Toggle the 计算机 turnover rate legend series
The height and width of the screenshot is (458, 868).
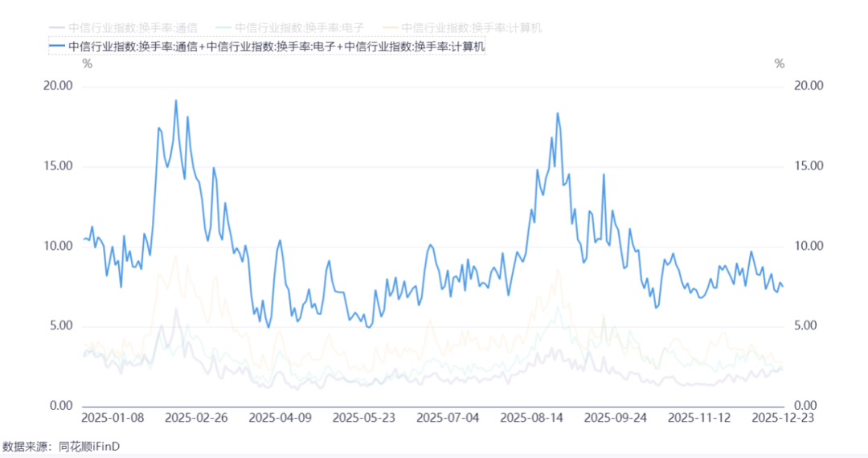(x=461, y=27)
